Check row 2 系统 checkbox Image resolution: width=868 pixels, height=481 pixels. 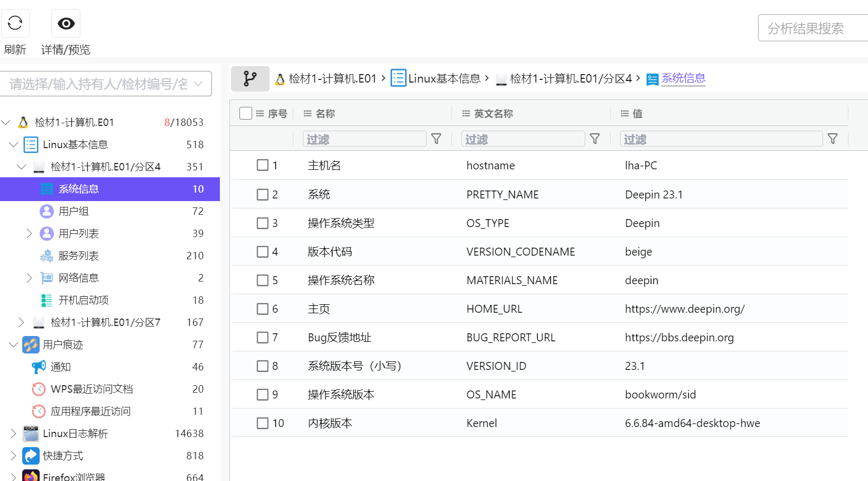[x=262, y=194]
